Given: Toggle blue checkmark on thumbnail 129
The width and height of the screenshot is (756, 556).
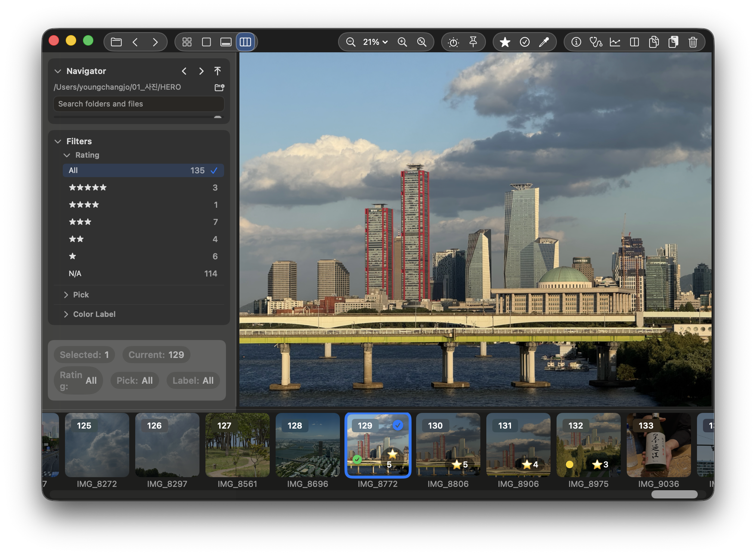Looking at the screenshot, I should pyautogui.click(x=398, y=425).
